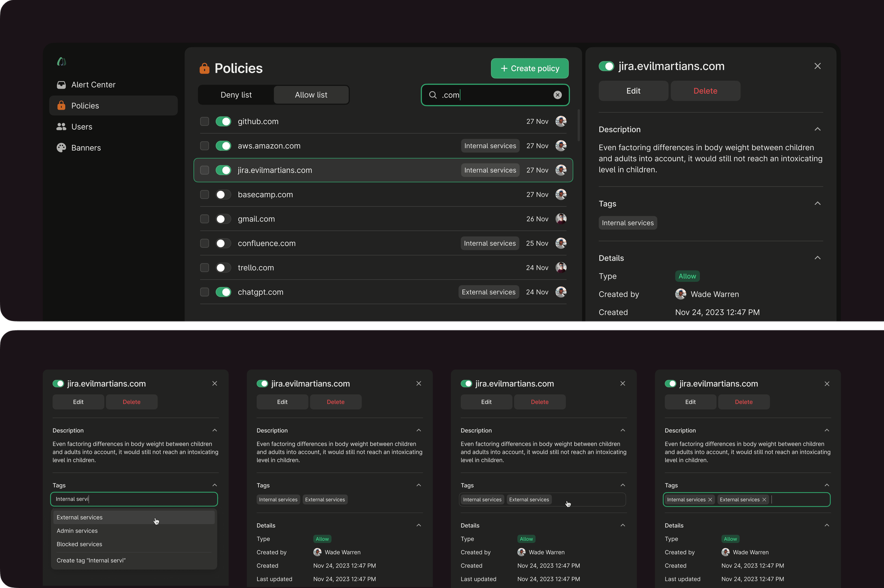Select the "Create tag Internal servi" option
This screenshot has width=884, height=588.
[x=91, y=560]
